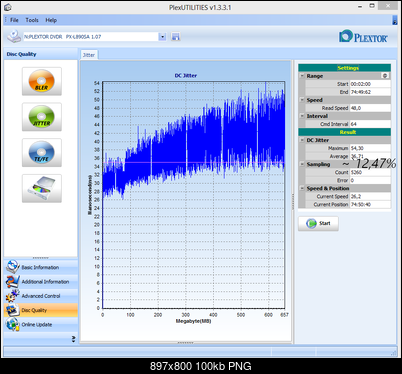
Task: Open the TE/FE disc test
Action: tap(42, 152)
